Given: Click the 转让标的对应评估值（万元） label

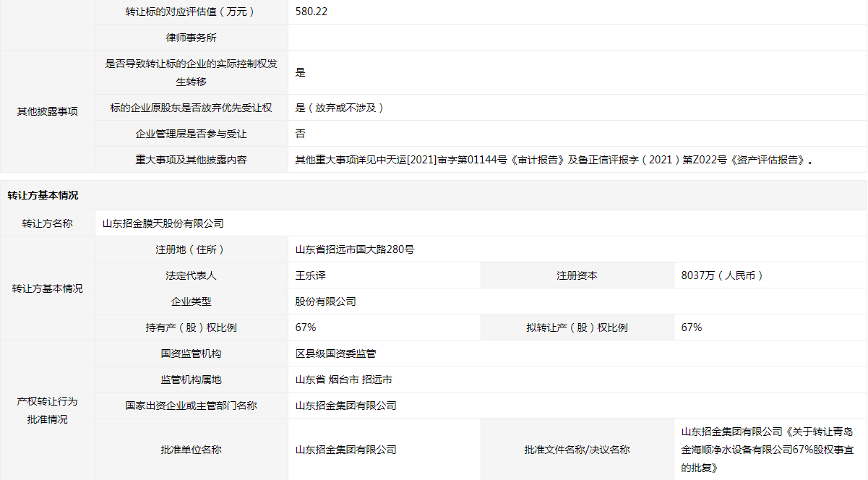Looking at the screenshot, I should point(191,12).
